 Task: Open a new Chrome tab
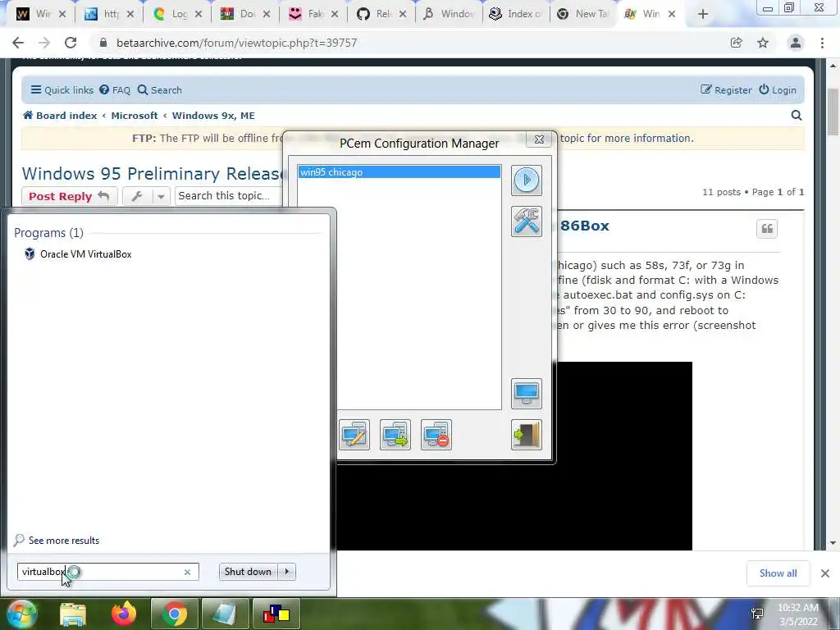pyautogui.click(x=703, y=15)
